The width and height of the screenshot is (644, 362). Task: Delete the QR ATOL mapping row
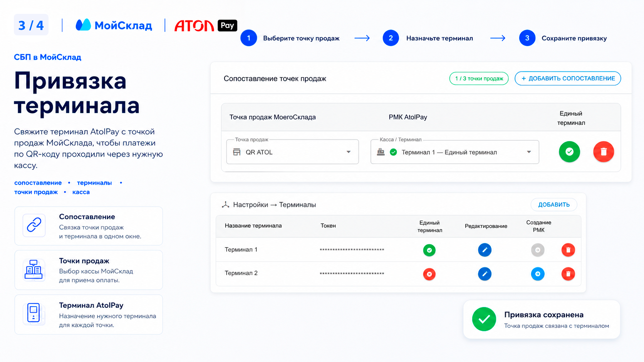[603, 152]
